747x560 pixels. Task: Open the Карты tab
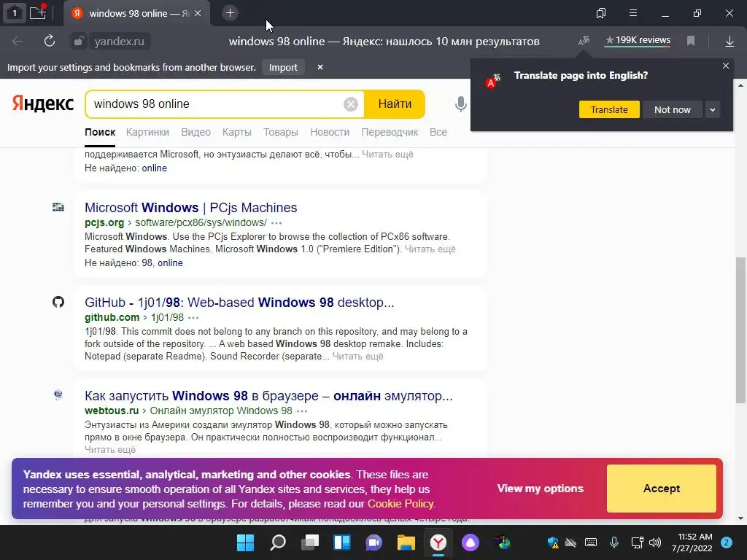point(237,133)
